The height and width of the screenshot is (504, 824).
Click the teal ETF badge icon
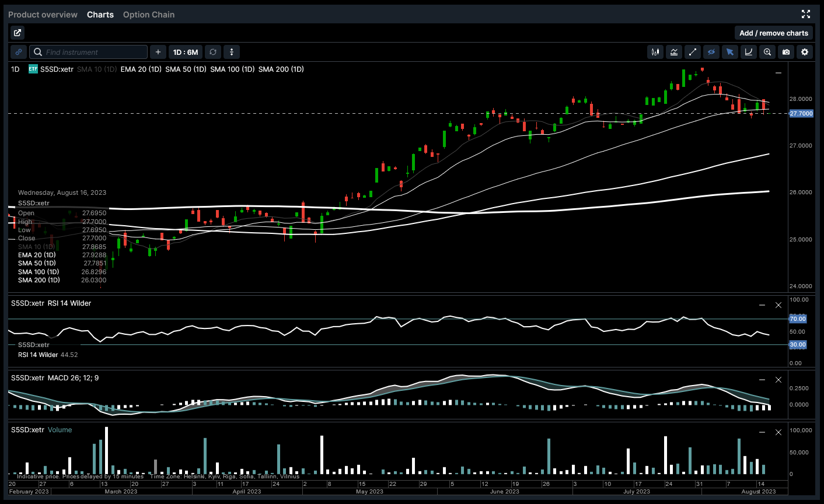click(x=33, y=69)
